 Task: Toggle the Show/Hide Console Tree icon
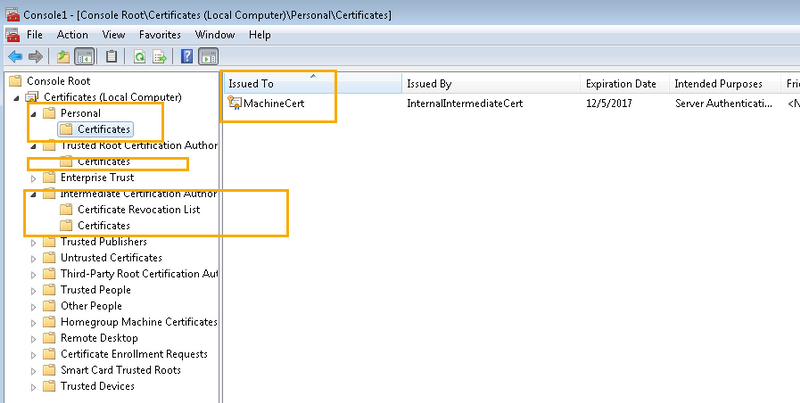(x=85, y=56)
